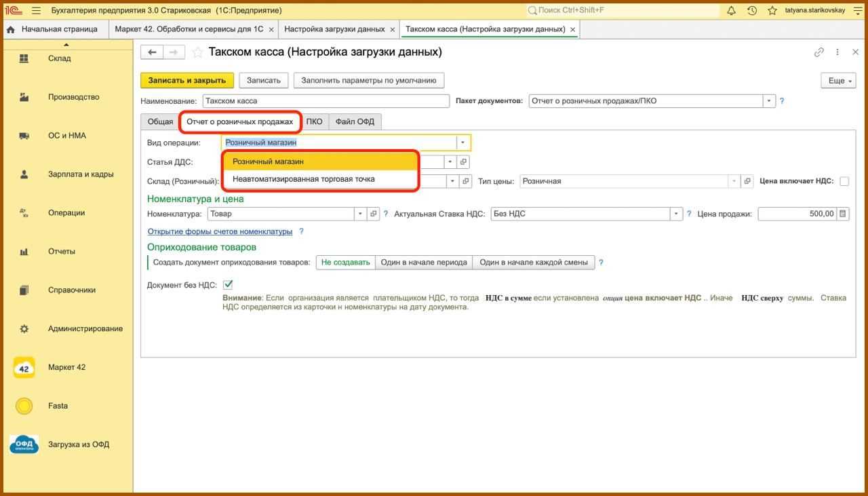Open calculator for Цена продажи
Image resolution: width=868 pixels, height=496 pixels.
coord(843,214)
